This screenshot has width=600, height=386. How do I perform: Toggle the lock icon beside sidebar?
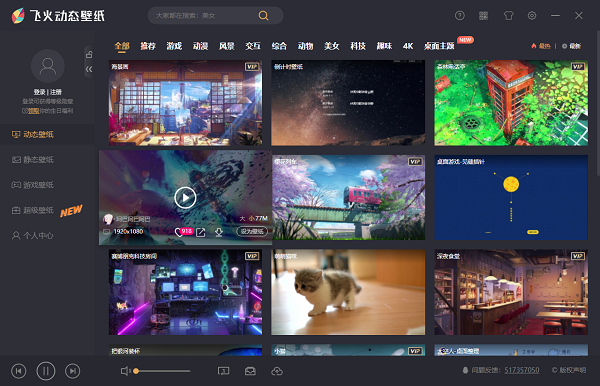pos(89,54)
